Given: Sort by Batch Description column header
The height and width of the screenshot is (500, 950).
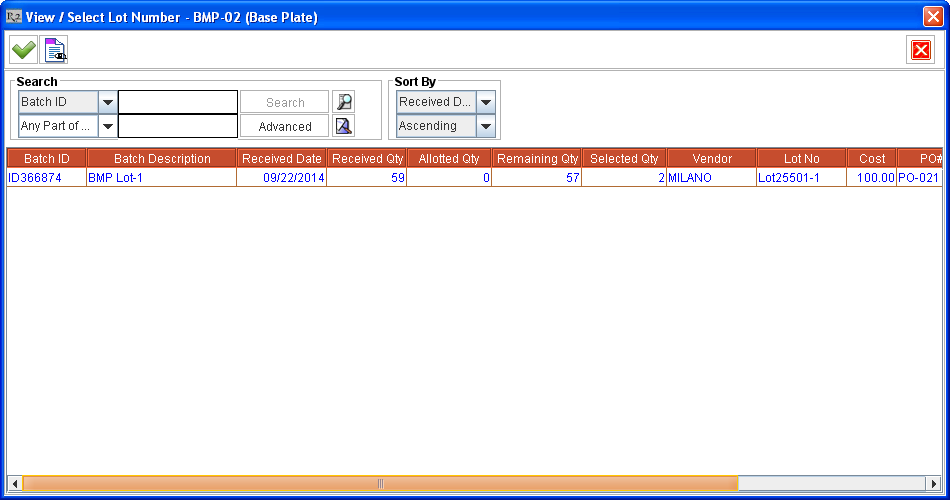Looking at the screenshot, I should (x=162, y=159).
